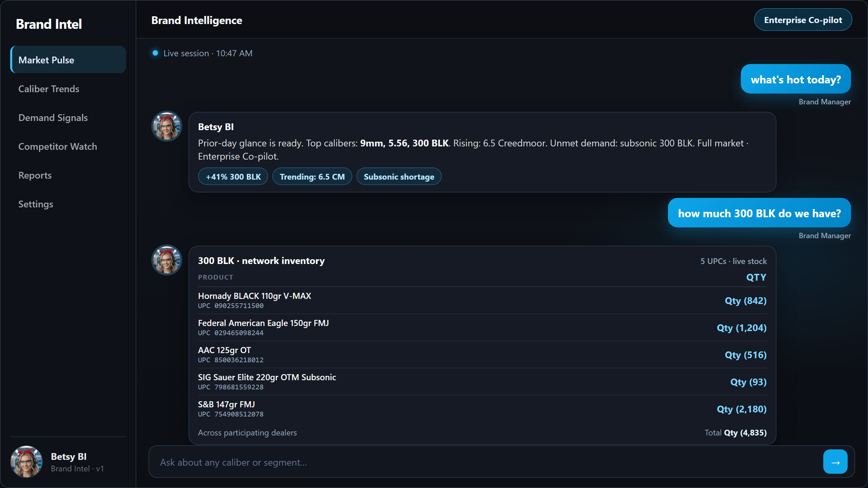Image resolution: width=868 pixels, height=488 pixels.
Task: Click the 'Live session · 10:47 AM' text
Action: pyautogui.click(x=208, y=53)
